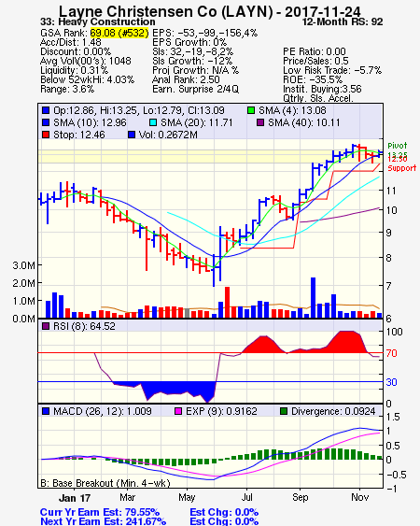Click the 'Qtrly. Sls. Accel.' text
Image resolution: width=420 pixels, height=526 pixels.
pos(318,98)
